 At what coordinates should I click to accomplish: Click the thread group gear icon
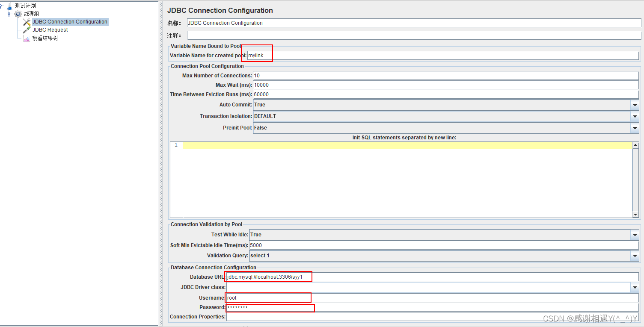coord(18,14)
